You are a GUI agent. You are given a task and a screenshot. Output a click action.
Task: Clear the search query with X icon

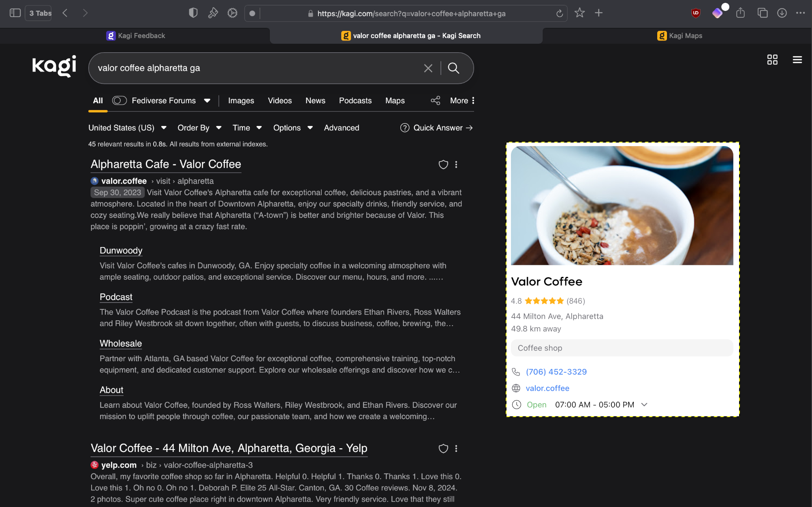(428, 68)
